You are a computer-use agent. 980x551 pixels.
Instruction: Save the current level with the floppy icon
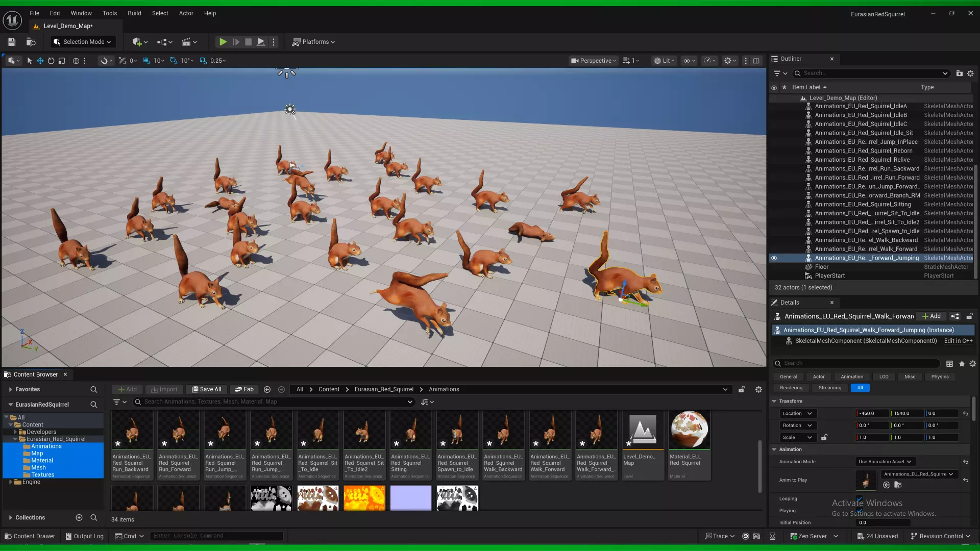click(x=11, y=42)
